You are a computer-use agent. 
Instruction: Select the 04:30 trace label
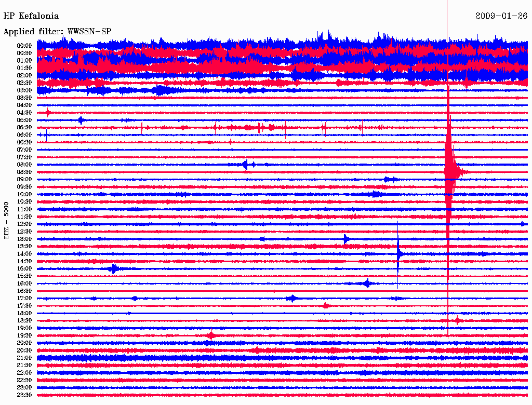click(24, 113)
